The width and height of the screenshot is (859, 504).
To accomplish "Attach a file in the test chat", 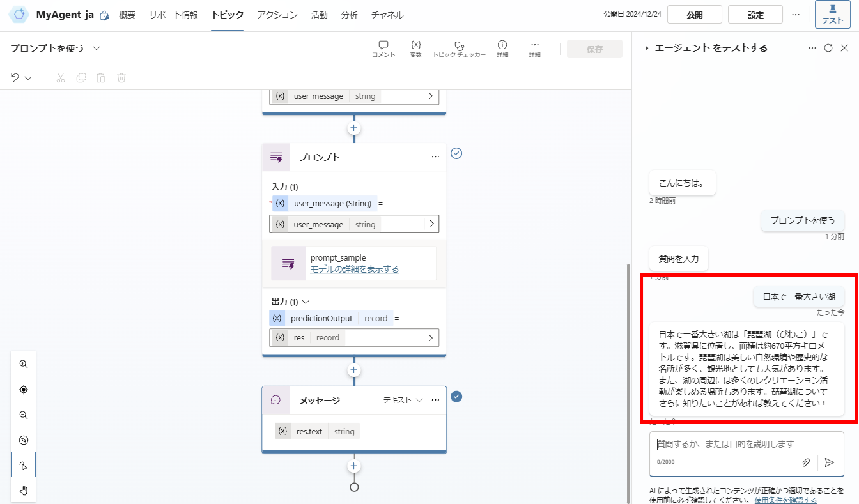I will tap(806, 462).
